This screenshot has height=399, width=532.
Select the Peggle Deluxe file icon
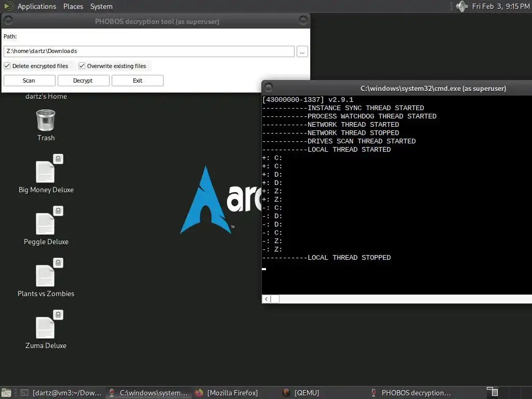[46, 223]
